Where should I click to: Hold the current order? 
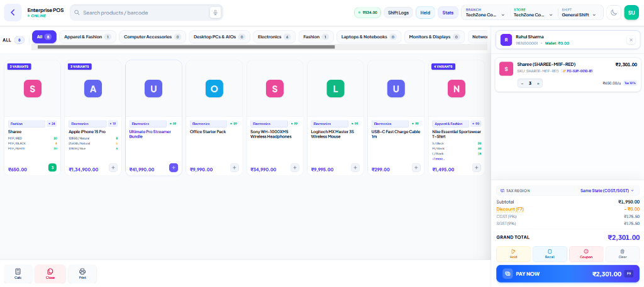513,254
